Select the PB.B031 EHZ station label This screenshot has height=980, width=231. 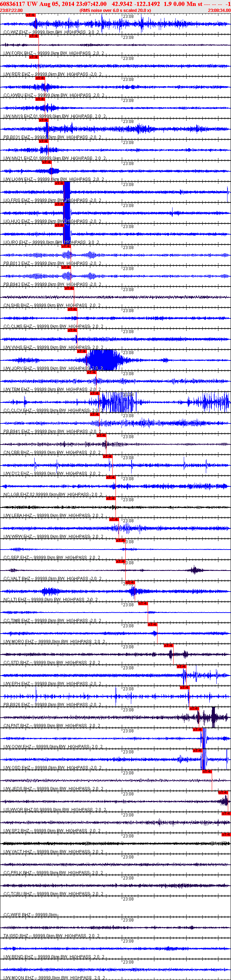pos(52,137)
